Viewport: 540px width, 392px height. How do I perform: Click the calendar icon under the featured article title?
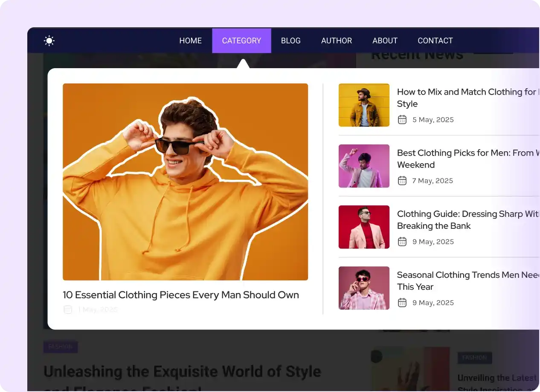point(68,309)
